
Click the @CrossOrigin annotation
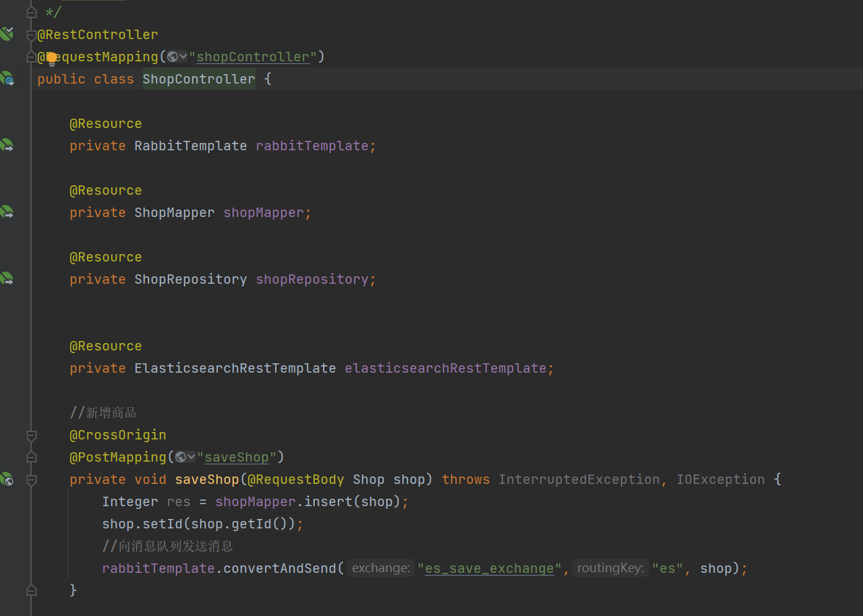(118, 435)
